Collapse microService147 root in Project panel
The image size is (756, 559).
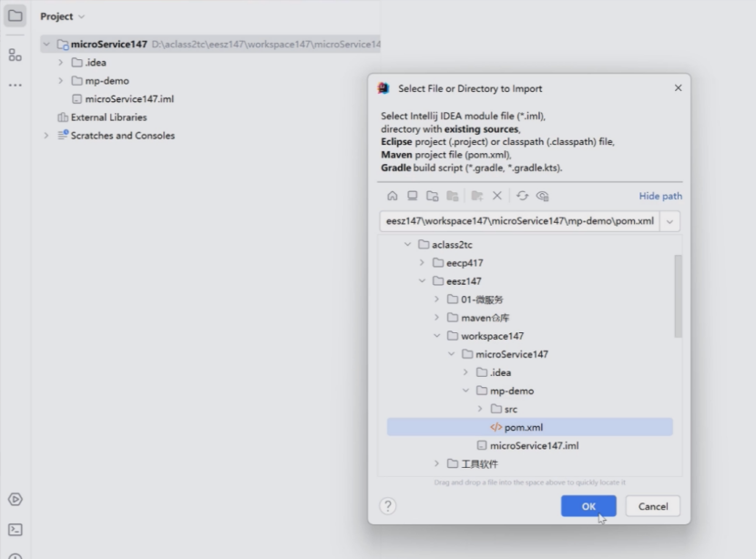click(46, 45)
